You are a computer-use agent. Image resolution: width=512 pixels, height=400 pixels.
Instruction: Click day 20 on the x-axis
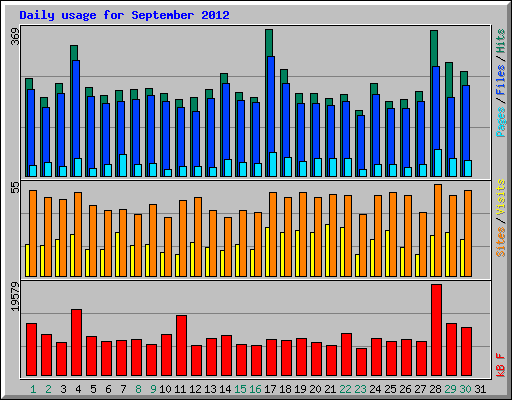click(315, 389)
